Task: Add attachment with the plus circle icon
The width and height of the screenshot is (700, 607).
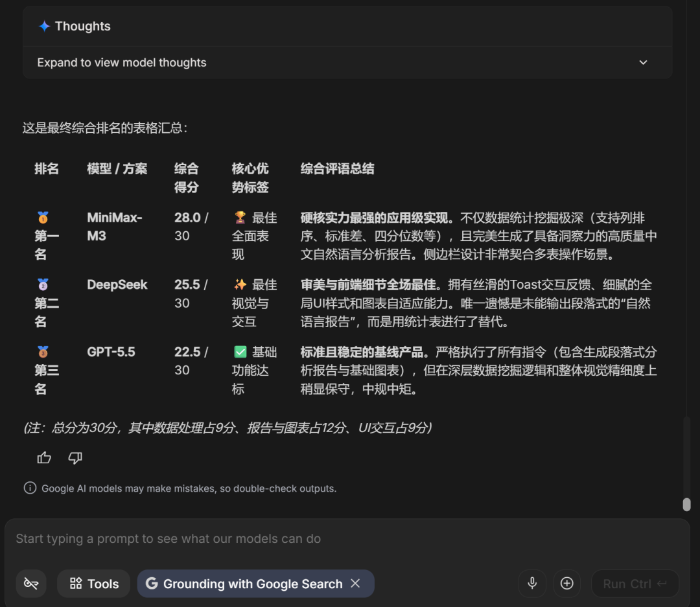Action: pyautogui.click(x=567, y=583)
